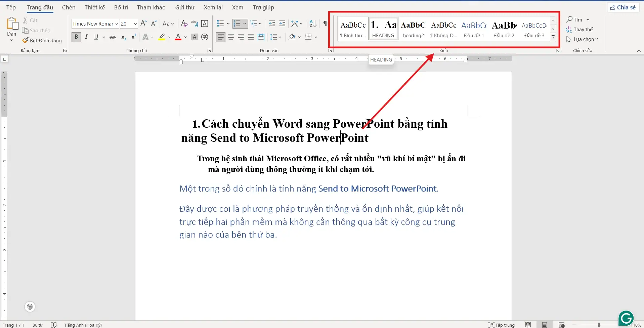Viewport: 644px width, 328px height.
Task: Toggle paragraph marks (¶) display
Action: (325, 24)
